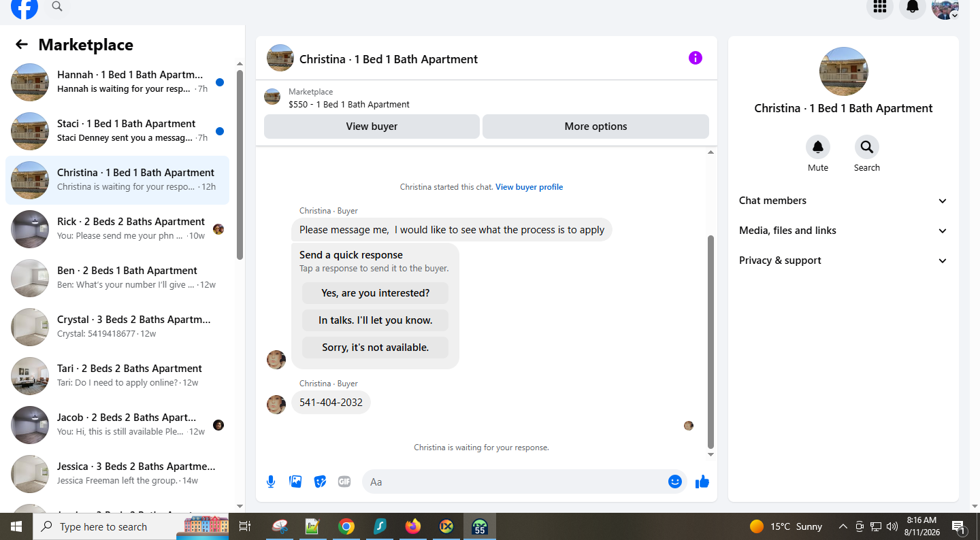Expand the Privacy & support section
980x540 pixels.
tap(843, 260)
